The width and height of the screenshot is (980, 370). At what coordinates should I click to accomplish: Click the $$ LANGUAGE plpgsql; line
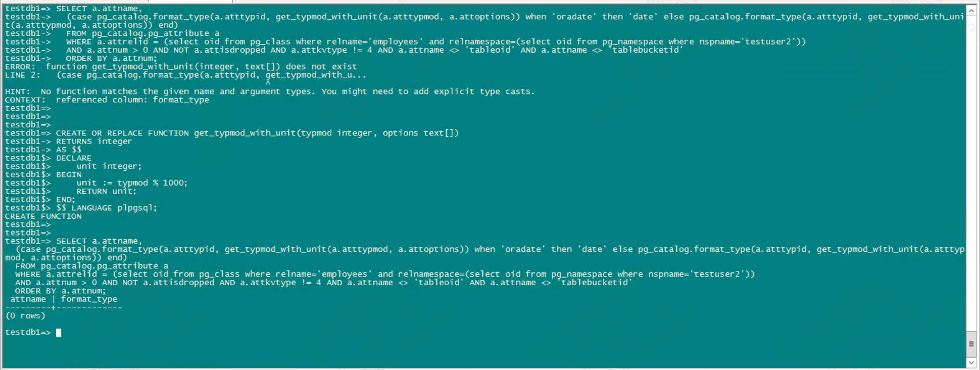click(107, 208)
